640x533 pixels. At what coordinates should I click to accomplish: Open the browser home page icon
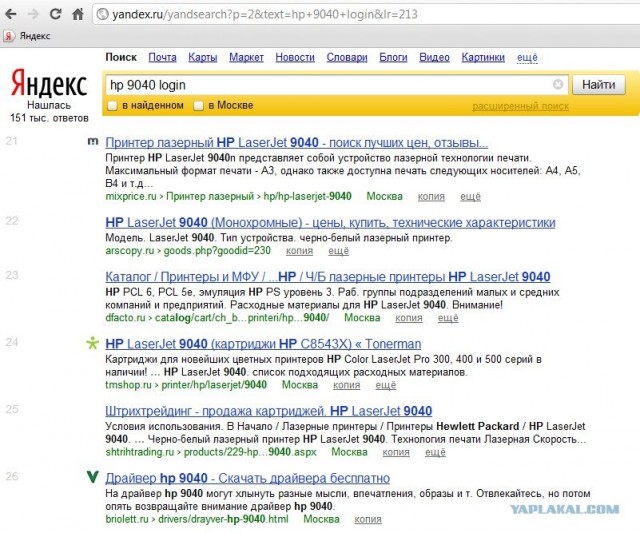click(x=78, y=14)
